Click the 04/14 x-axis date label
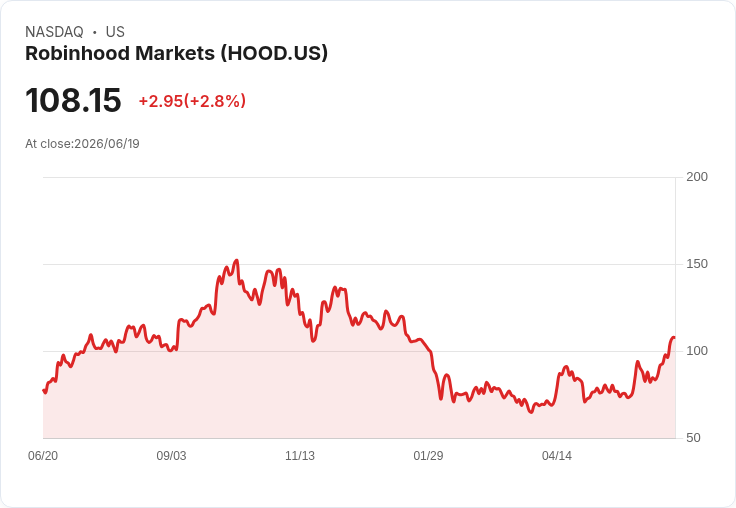This screenshot has height=508, width=736. (557, 455)
